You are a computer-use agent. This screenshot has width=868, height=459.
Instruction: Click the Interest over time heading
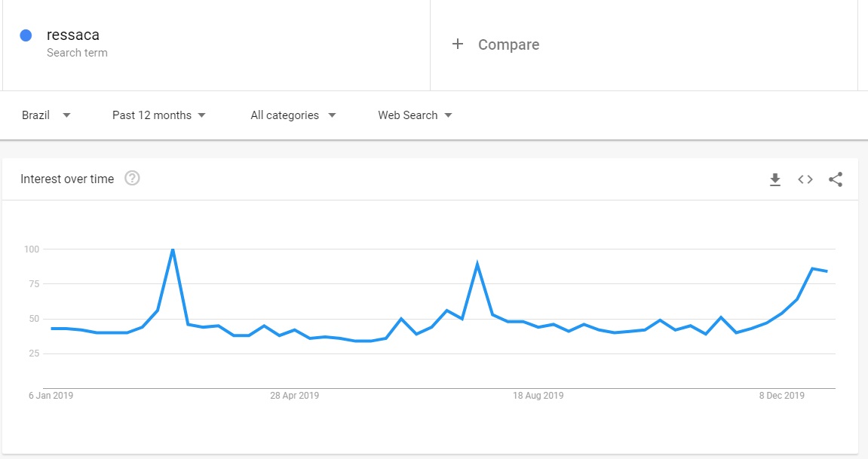tap(67, 179)
